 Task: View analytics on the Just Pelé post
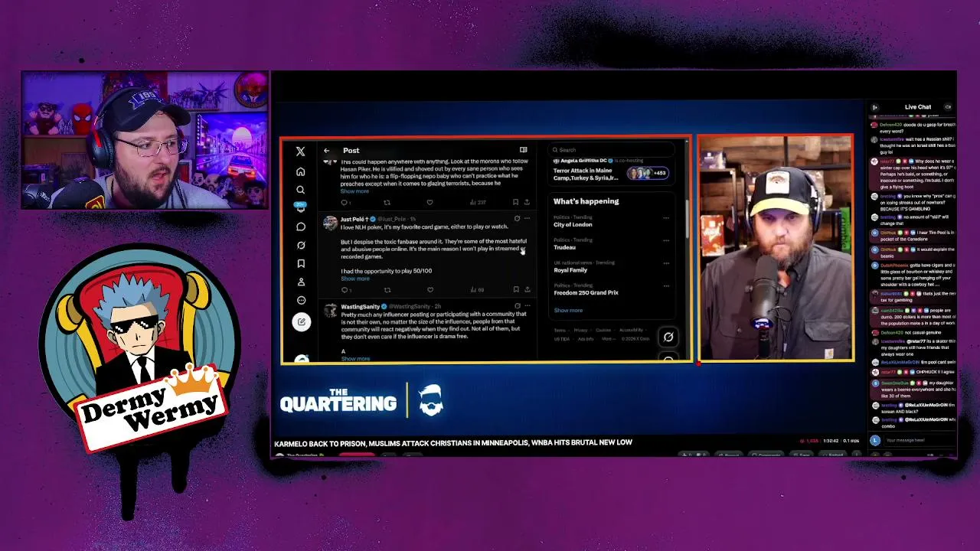click(x=476, y=290)
